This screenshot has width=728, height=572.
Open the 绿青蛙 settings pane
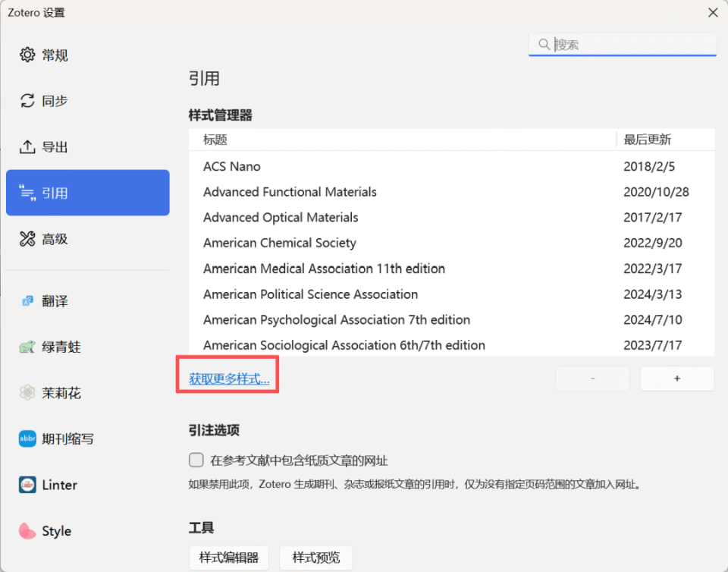pyautogui.click(x=88, y=347)
